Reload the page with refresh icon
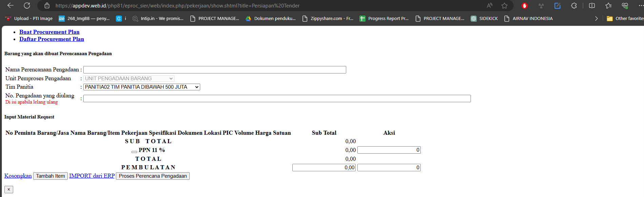 (27, 5)
